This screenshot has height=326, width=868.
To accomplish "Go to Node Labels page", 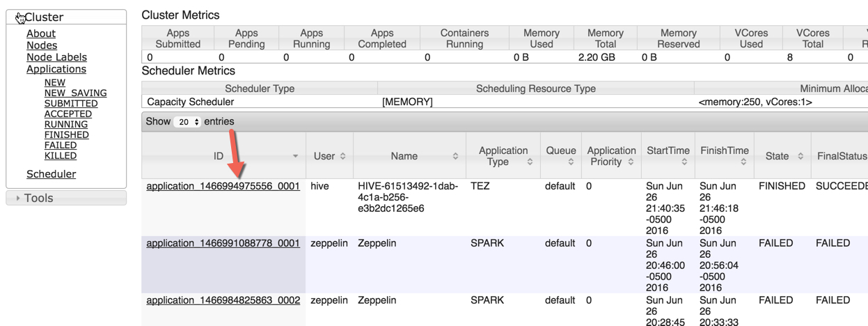I will (56, 57).
